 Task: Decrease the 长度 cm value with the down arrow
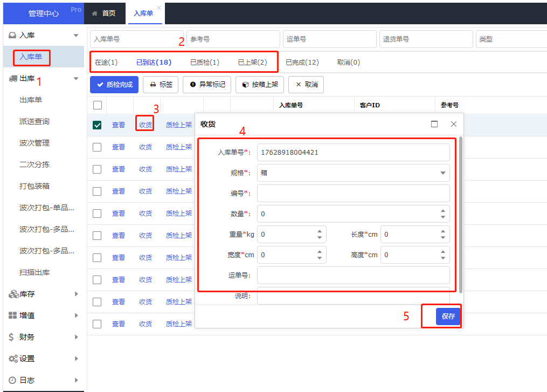442,237
